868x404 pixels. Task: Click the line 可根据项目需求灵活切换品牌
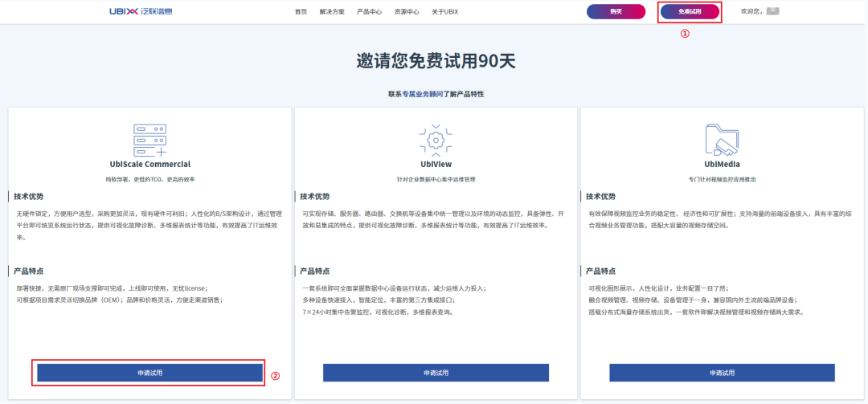click(120, 300)
